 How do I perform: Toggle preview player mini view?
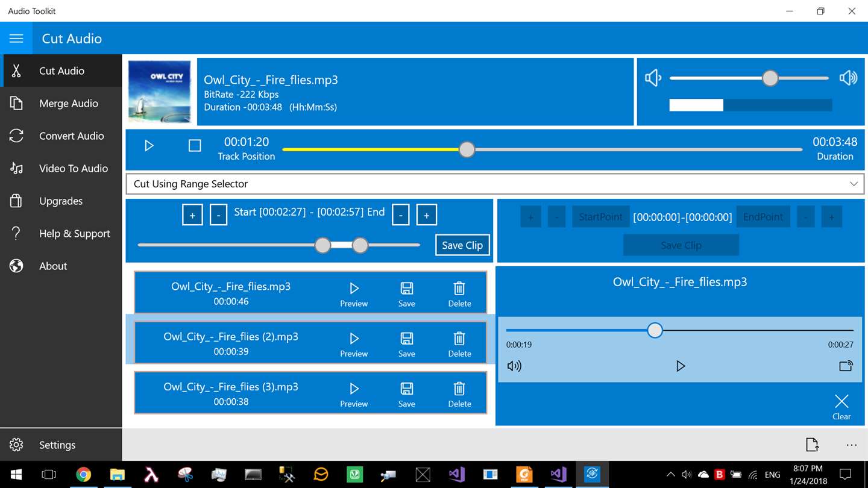click(846, 366)
